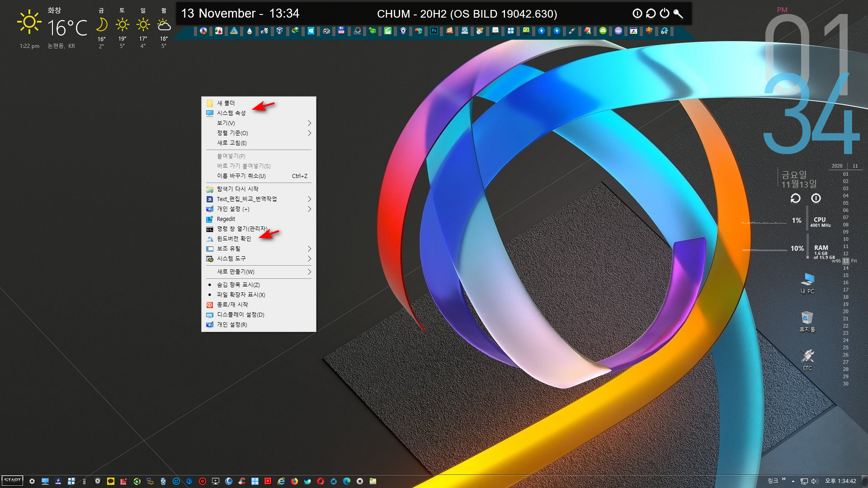Click the restart arrow icon in top bar
This screenshot has height=488, width=868.
click(x=651, y=14)
